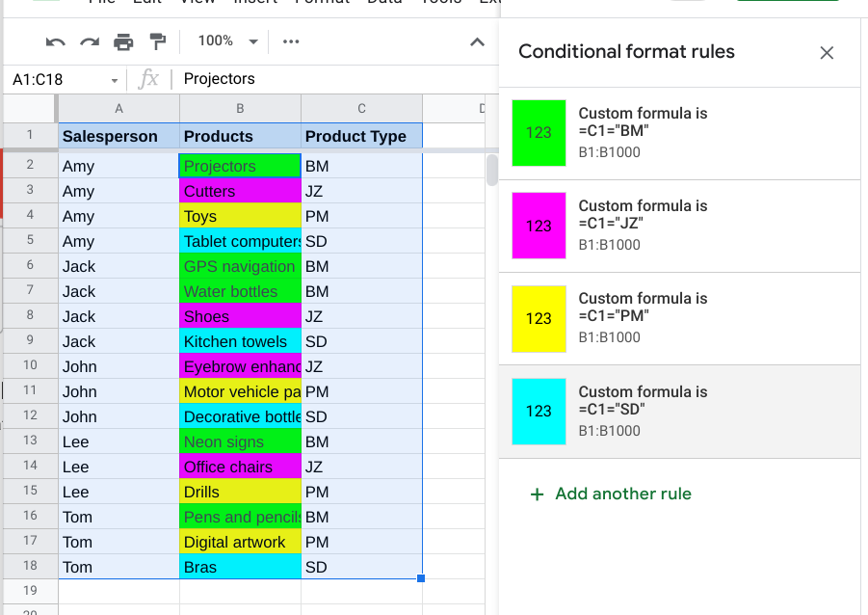Open the =C1="PM" yellow rule
This screenshot has height=615, width=868.
[680, 318]
